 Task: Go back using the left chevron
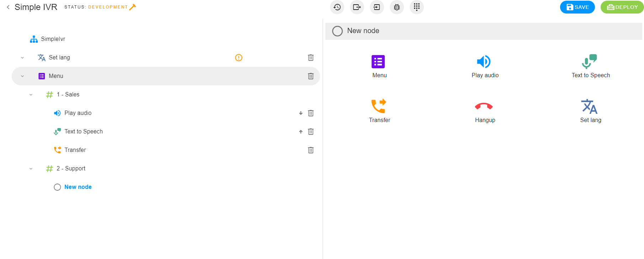pyautogui.click(x=8, y=7)
